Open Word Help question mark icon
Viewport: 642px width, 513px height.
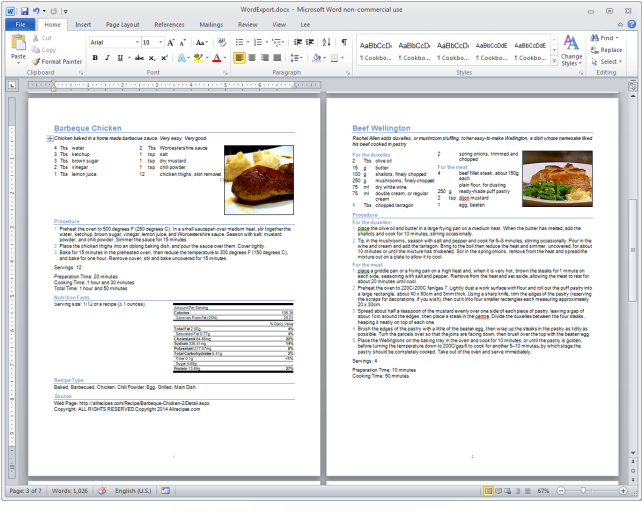point(632,24)
